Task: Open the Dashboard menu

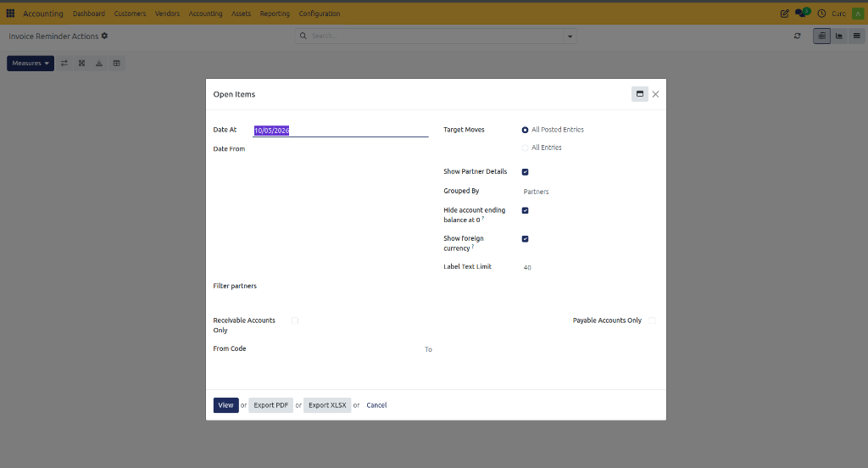Action: pos(88,14)
